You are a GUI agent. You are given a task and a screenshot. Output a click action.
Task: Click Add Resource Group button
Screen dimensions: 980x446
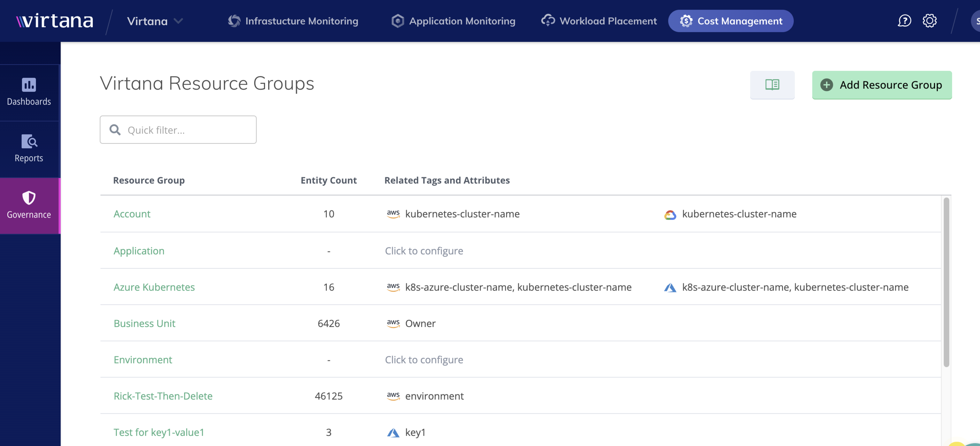[882, 85]
